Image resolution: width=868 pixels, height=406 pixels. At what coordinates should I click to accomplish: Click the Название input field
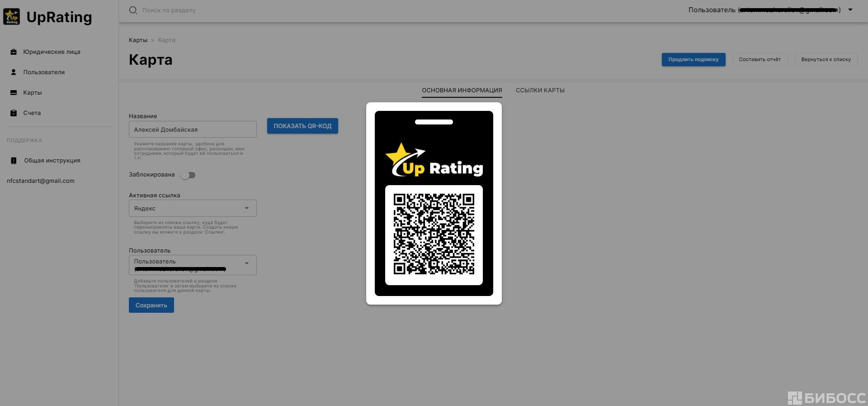coord(193,129)
